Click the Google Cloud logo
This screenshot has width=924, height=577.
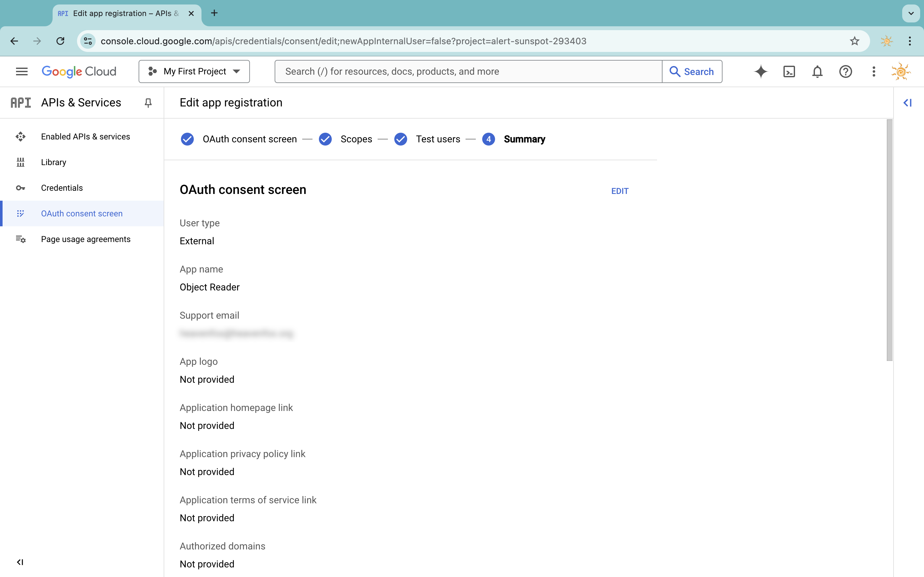coord(79,71)
